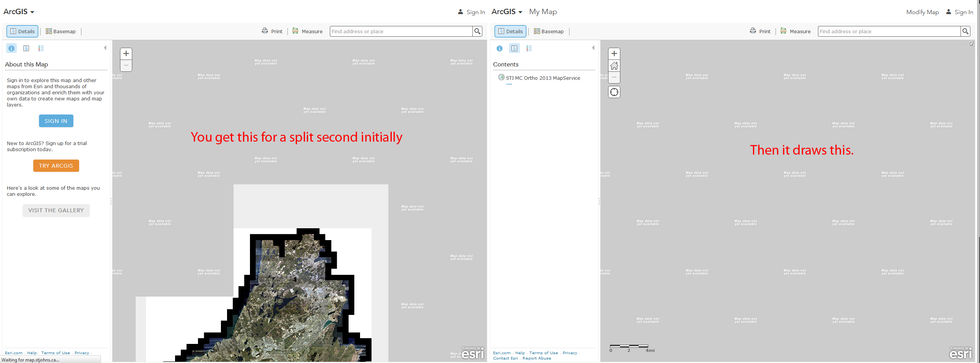Screen dimensions: 980x363
Task: Open Esri.com link in right footer
Action: tap(502, 353)
